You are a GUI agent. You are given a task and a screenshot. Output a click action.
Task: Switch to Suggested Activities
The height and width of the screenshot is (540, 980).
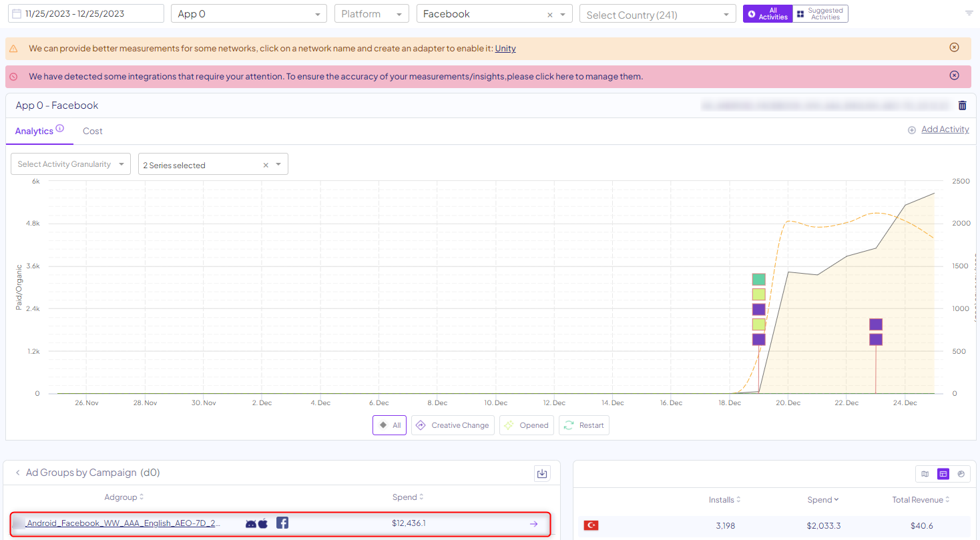(820, 14)
